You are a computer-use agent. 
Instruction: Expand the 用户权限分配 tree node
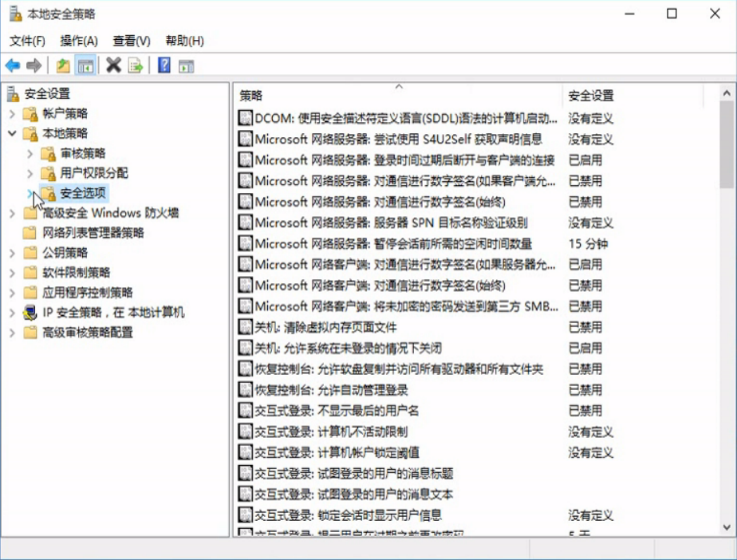pos(30,173)
